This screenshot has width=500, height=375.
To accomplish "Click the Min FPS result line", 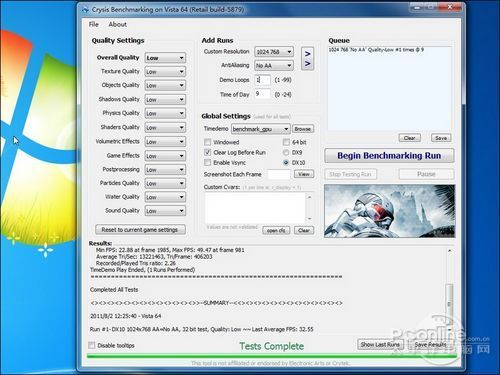I will click(170, 250).
